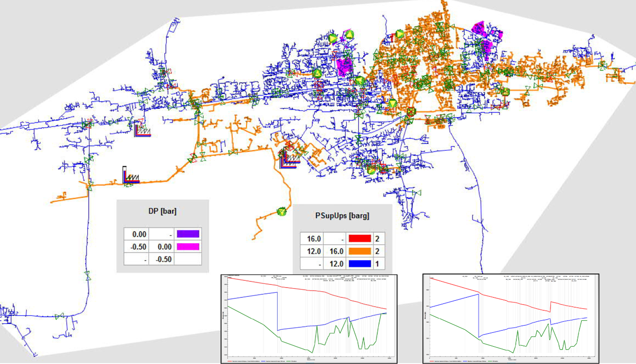
Task: Click the valve symbol on the far-left vertical pipe
Action: tap(88, 275)
